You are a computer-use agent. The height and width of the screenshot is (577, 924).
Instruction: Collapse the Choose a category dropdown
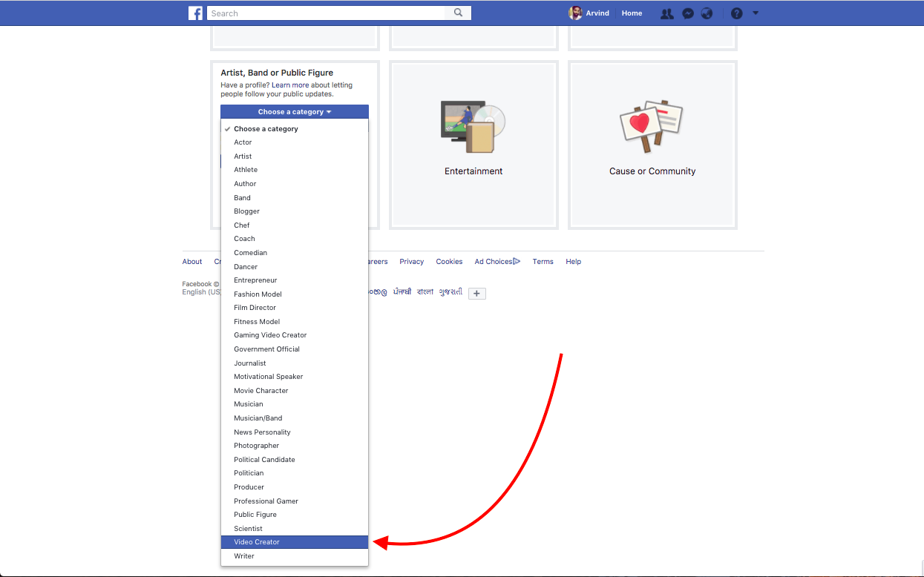(x=294, y=112)
